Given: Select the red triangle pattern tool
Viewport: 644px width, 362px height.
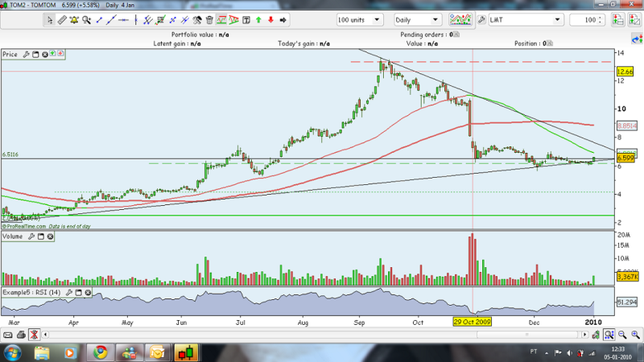Looking at the screenshot, I should [234, 19].
